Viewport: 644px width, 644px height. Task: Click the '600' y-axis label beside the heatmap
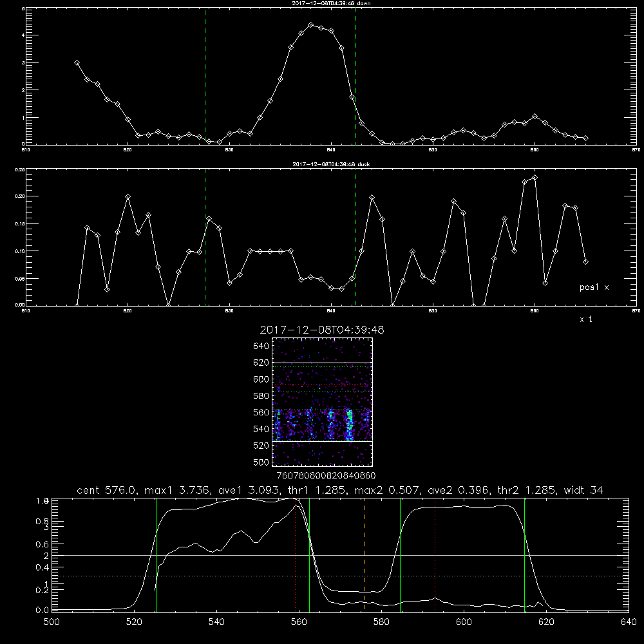(261, 379)
